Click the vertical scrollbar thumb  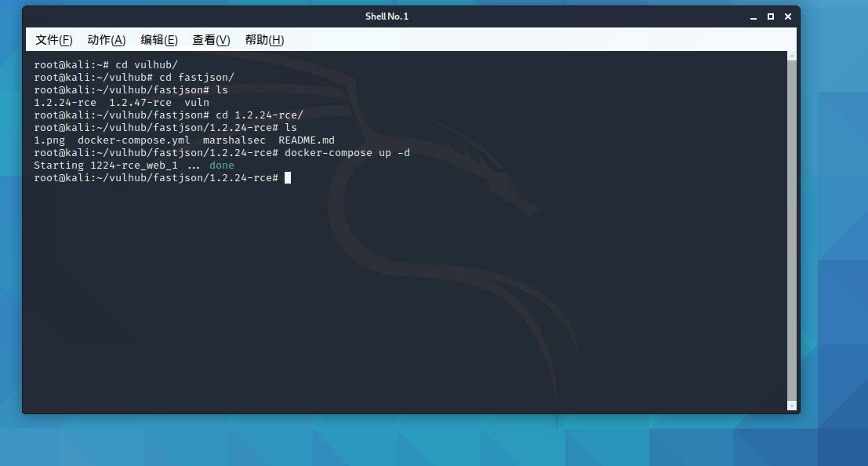792,231
